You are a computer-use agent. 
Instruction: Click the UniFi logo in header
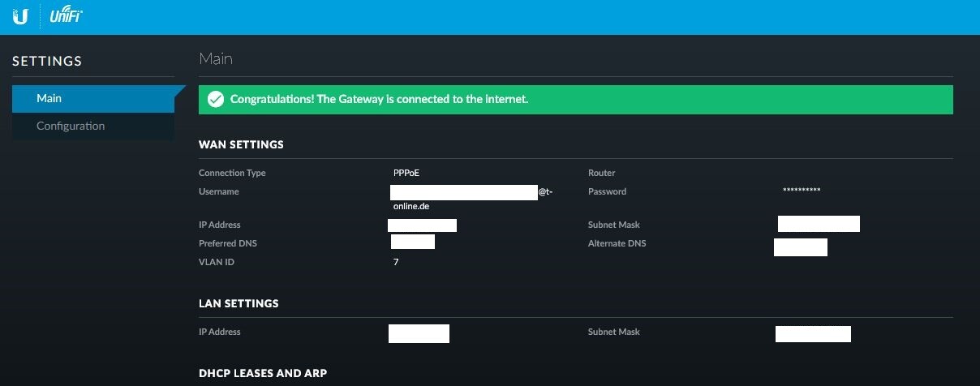pos(66,16)
